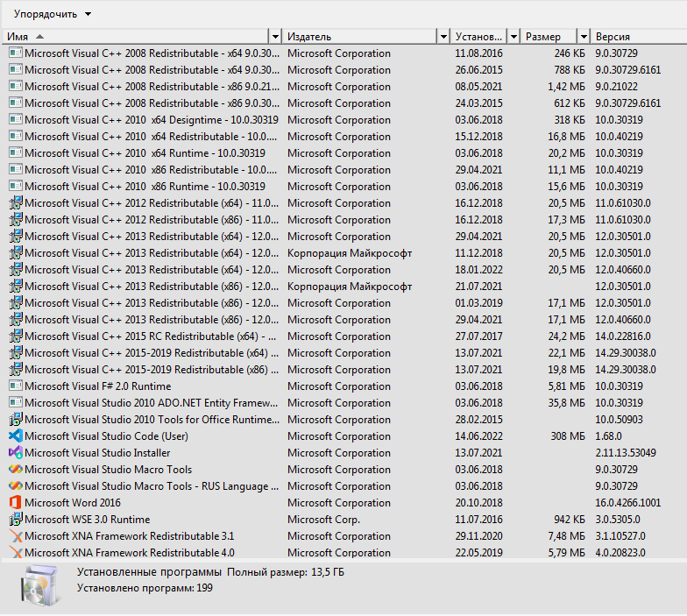Screen dimensions: 687x616
Task: Click the Visual Studio Macro Tools icon
Action: point(16,470)
